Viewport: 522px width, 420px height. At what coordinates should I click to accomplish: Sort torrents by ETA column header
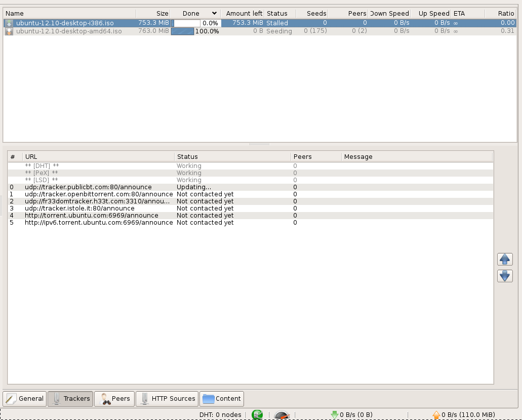pyautogui.click(x=468, y=13)
